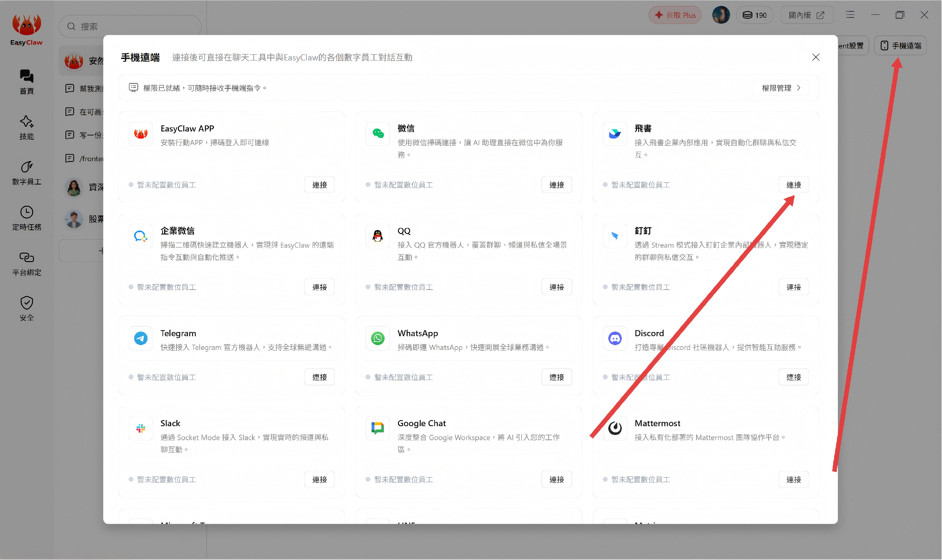Click the permission status message icon
Viewport: 942px width, 560px height.
(x=133, y=88)
